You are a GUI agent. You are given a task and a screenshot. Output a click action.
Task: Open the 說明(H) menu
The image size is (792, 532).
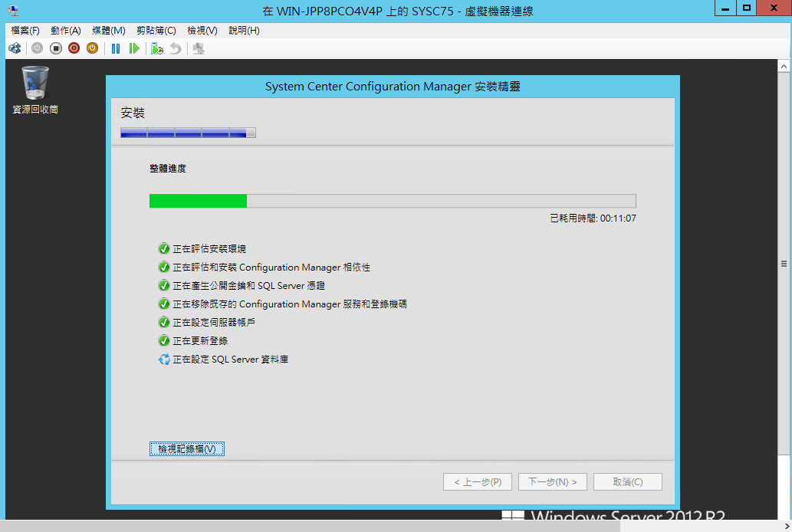(x=244, y=31)
